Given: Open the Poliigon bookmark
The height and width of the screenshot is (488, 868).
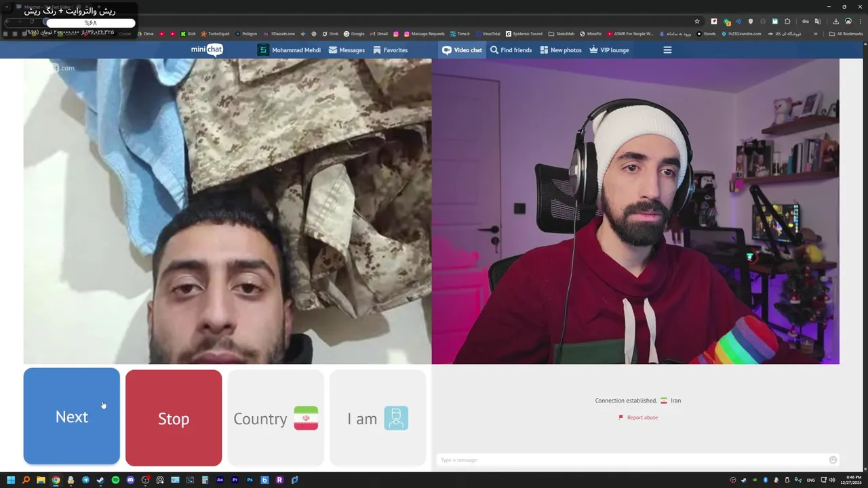Looking at the screenshot, I should [246, 34].
